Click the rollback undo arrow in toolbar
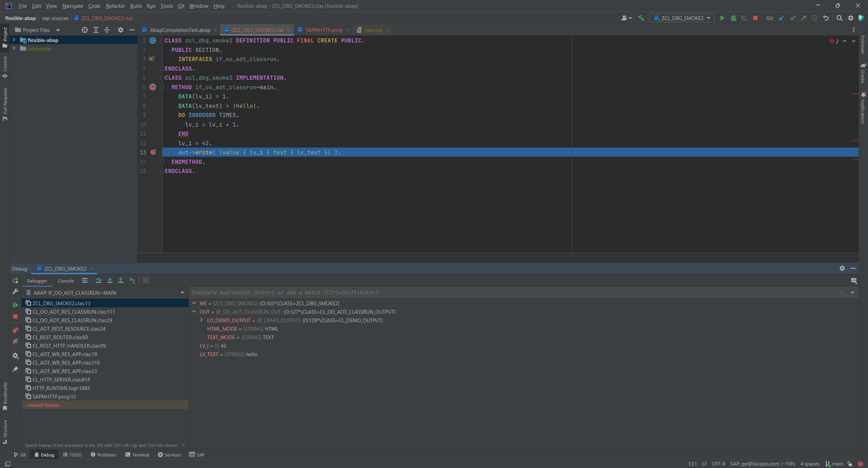The image size is (868, 468). [826, 18]
